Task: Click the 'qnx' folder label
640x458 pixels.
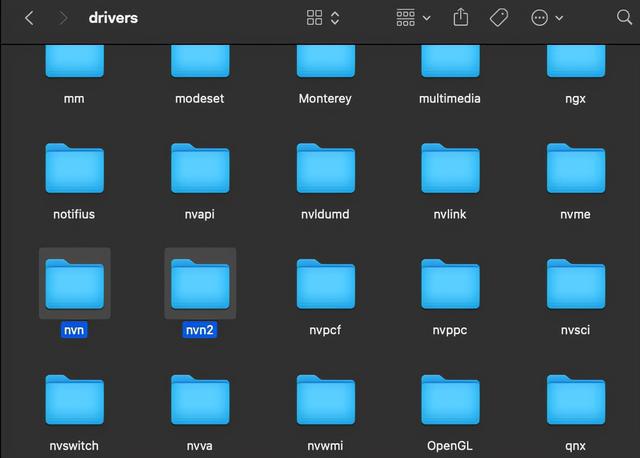Action: pos(576,446)
